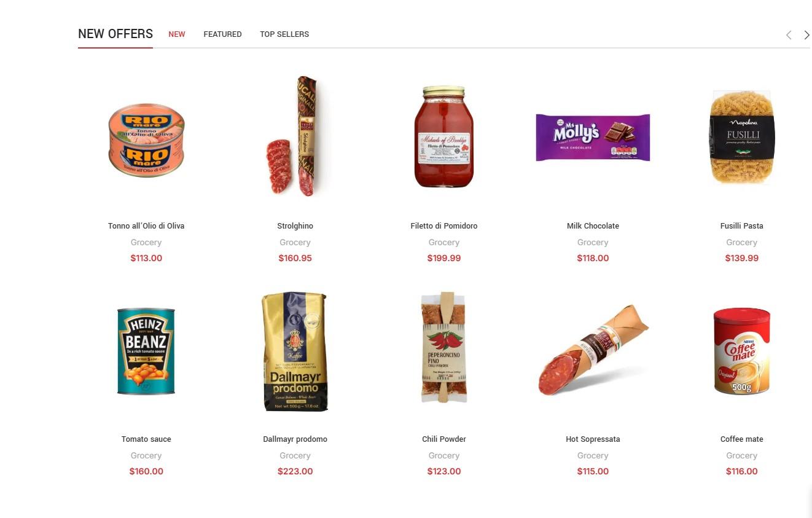Image resolution: width=812 pixels, height=518 pixels.
Task: View the Filetto di Pomidoro jar image
Action: pyautogui.click(x=444, y=136)
